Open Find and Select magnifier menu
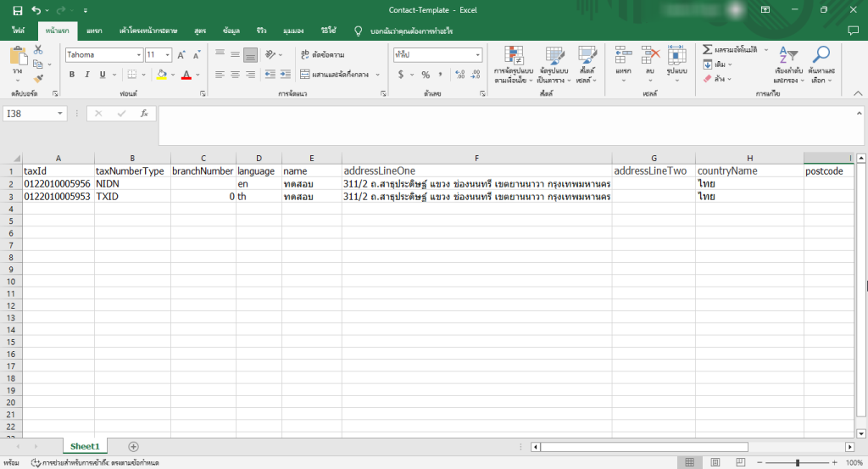 (821, 64)
